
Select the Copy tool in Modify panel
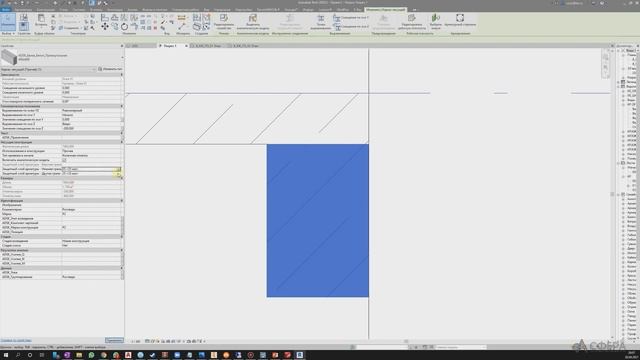[x=115, y=27]
